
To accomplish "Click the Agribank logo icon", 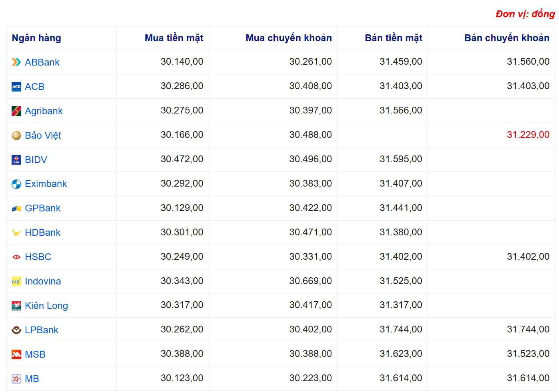I will coord(16,111).
